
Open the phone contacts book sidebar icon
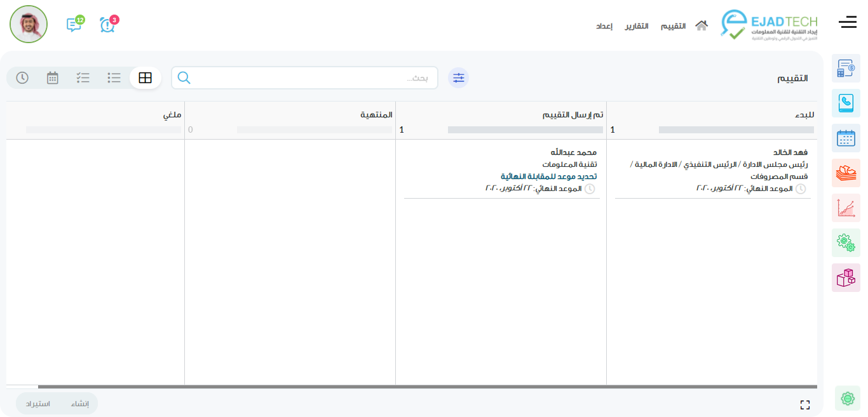[846, 103]
